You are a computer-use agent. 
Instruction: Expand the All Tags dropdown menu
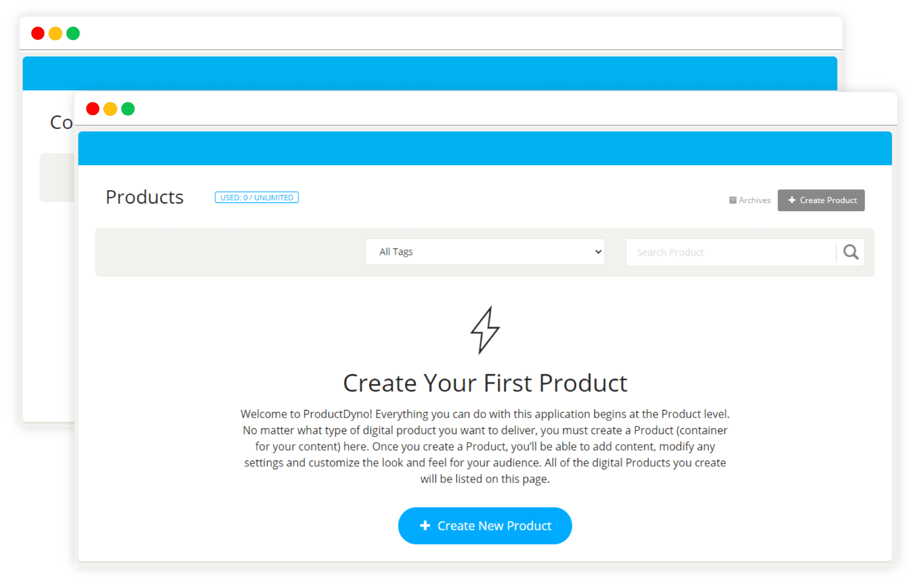tap(486, 252)
